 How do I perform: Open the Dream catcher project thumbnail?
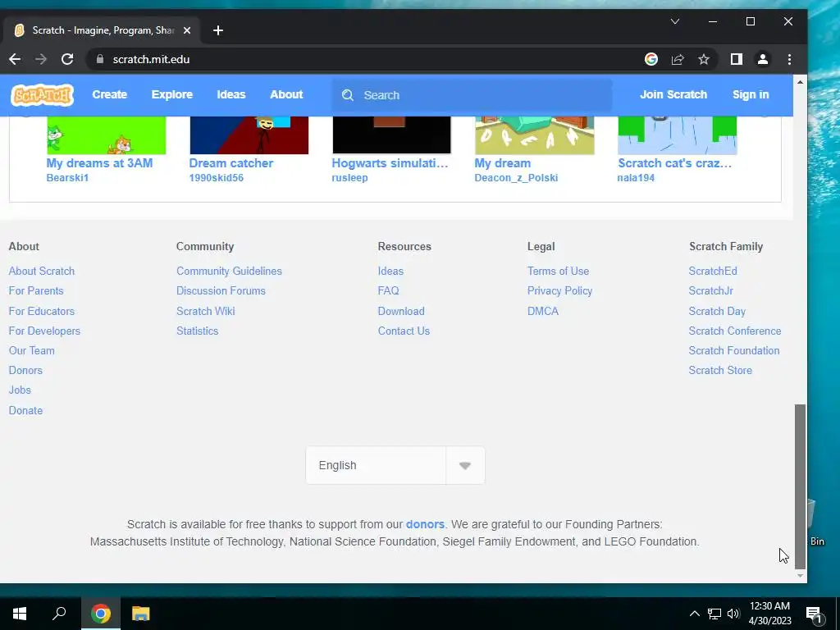pos(249,135)
